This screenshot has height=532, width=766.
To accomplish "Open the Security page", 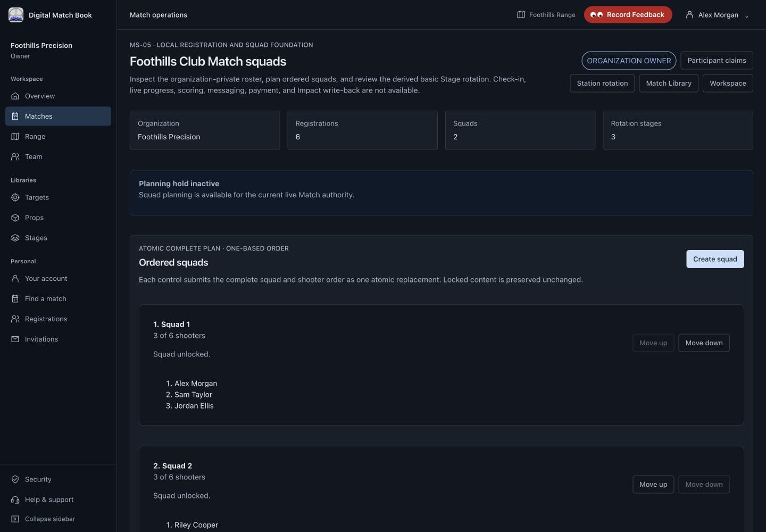I will coord(58,479).
